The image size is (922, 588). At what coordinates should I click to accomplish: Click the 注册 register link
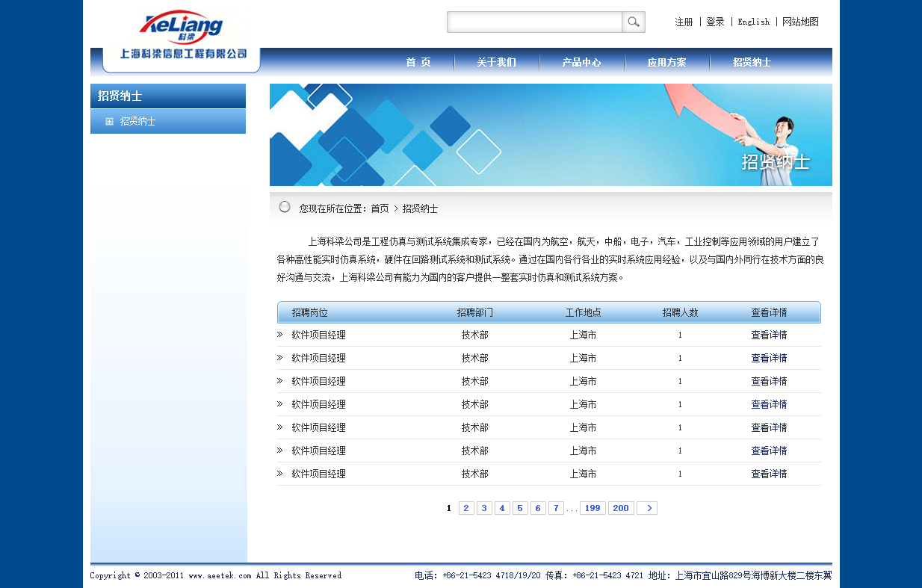click(x=684, y=22)
